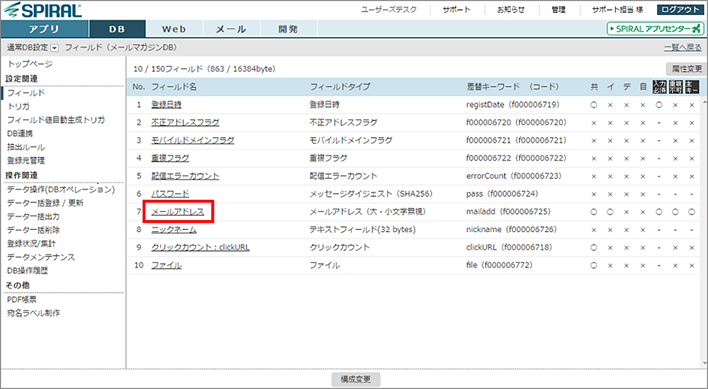This screenshot has height=389, width=708.
Task: Open データ一括削除 in sidebar
Action: pyautogui.click(x=33, y=230)
